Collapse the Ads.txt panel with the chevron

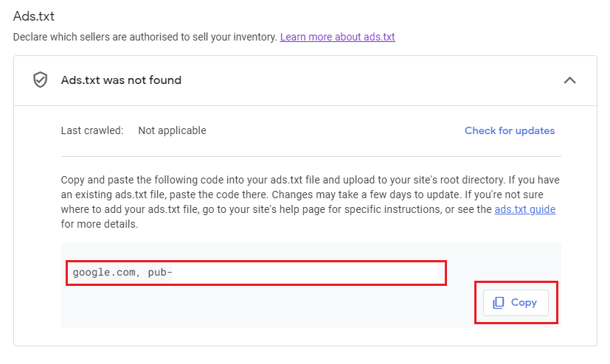pos(569,80)
